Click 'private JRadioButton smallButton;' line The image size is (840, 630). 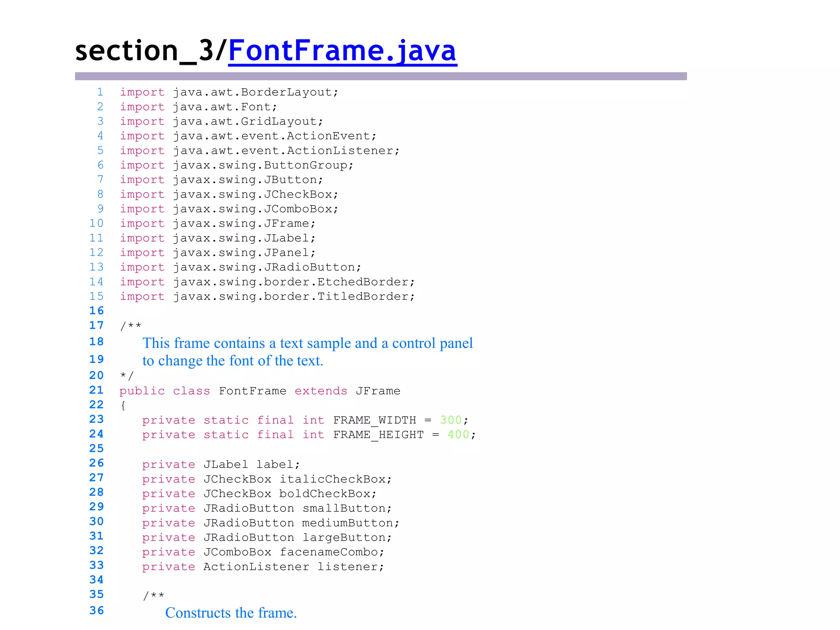pos(267,509)
